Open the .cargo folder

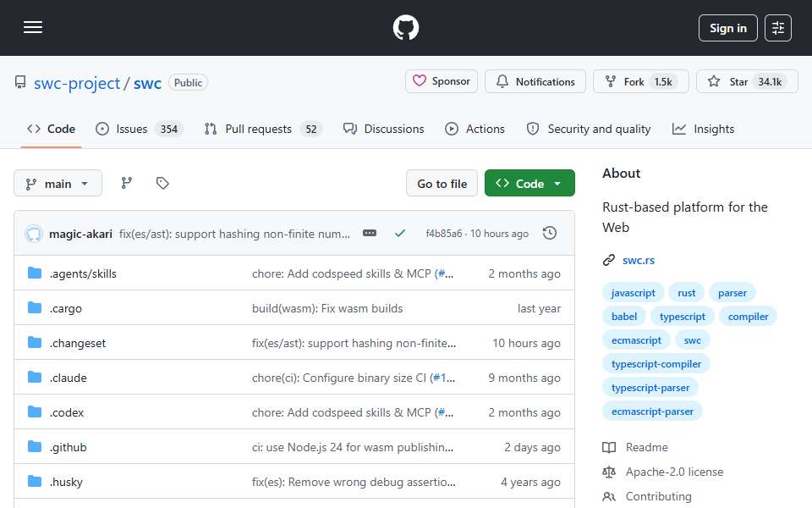click(x=66, y=308)
